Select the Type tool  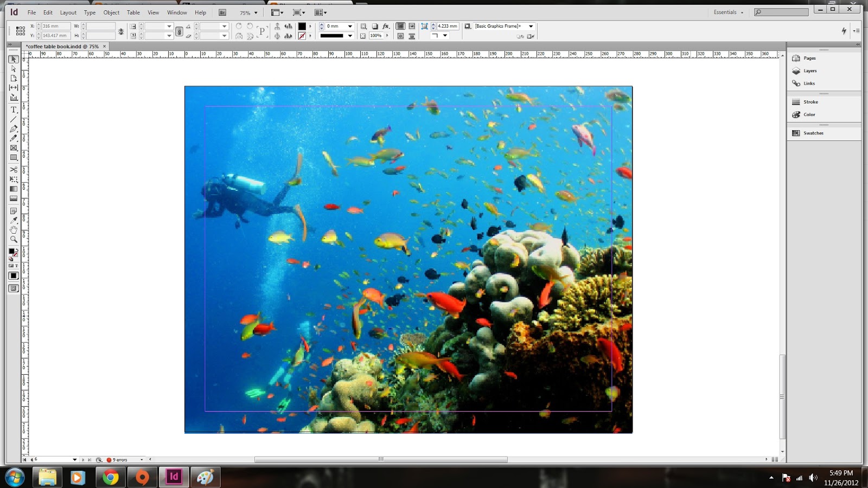[x=14, y=110]
